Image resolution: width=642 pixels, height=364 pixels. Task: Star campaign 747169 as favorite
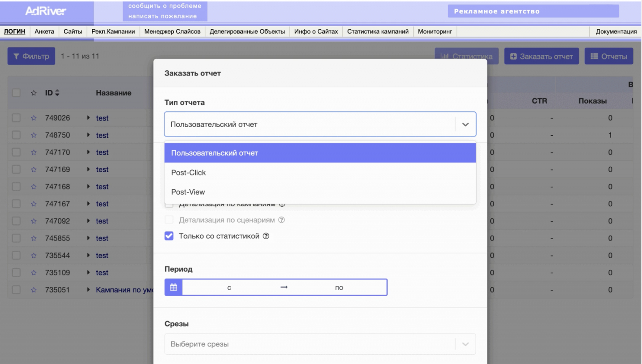[34, 169]
